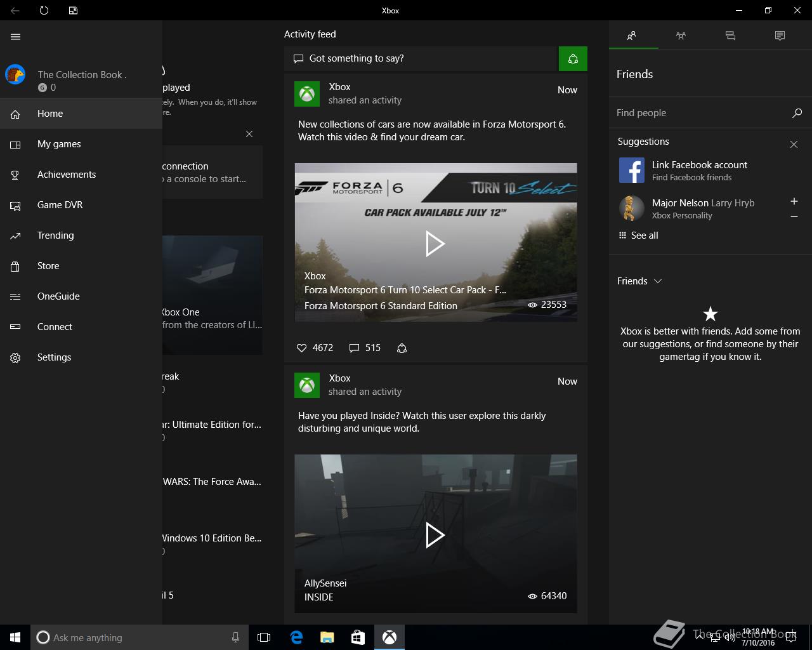Go back with the arrow in title bar

point(15,10)
